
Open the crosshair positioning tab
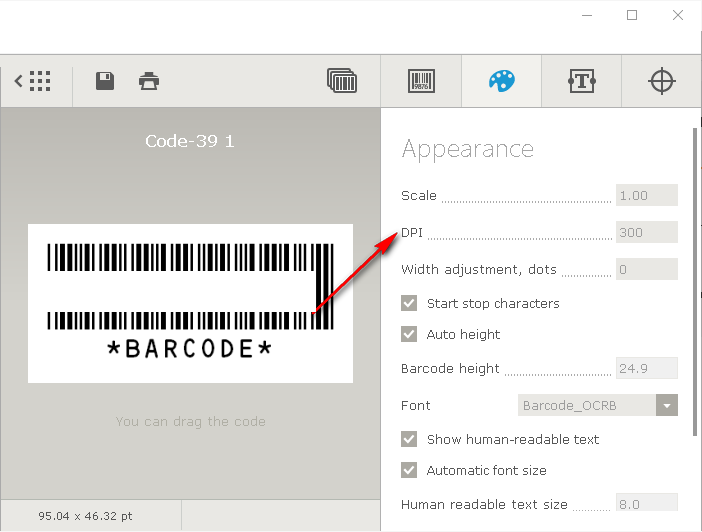pos(662,81)
